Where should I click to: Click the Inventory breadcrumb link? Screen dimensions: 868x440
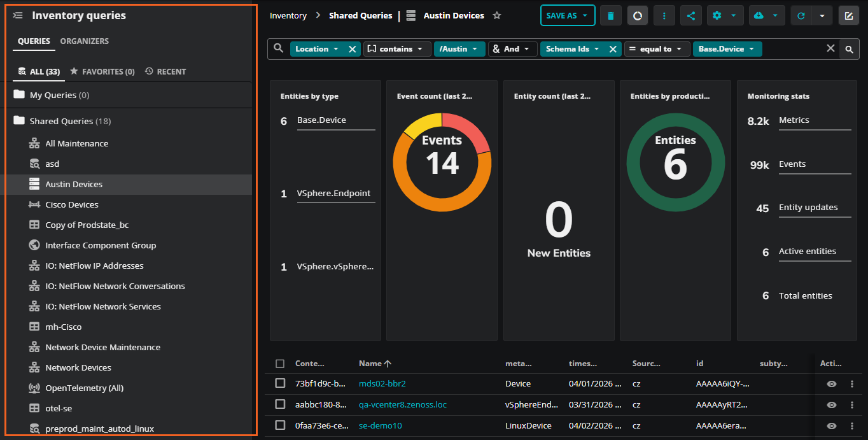(288, 16)
